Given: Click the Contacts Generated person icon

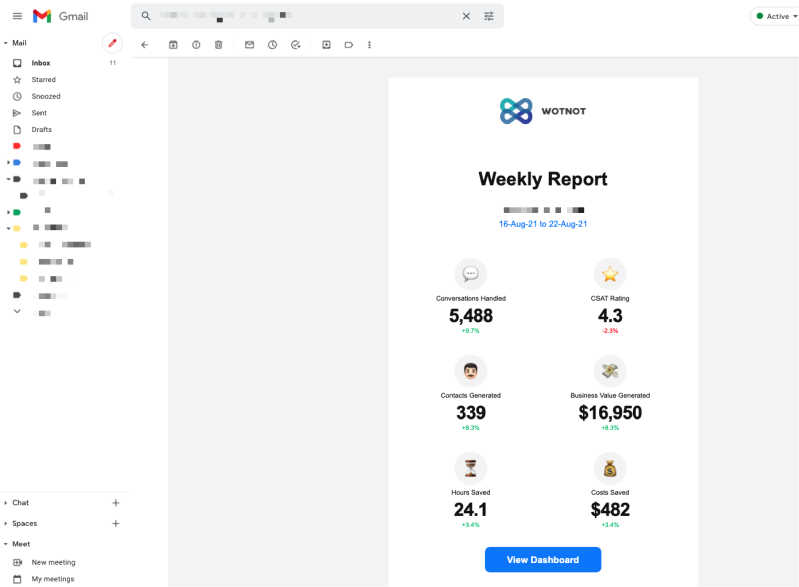Looking at the screenshot, I should [x=470, y=370].
